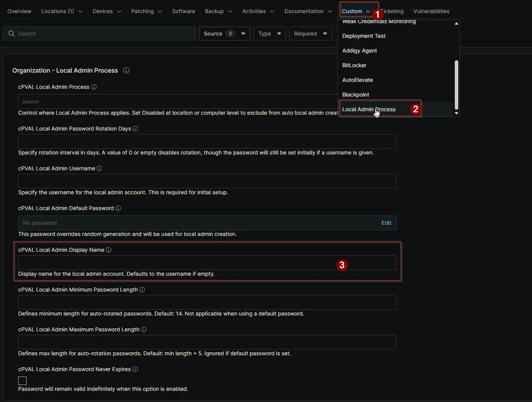
Task: Click Edit link for default password
Action: (386, 223)
